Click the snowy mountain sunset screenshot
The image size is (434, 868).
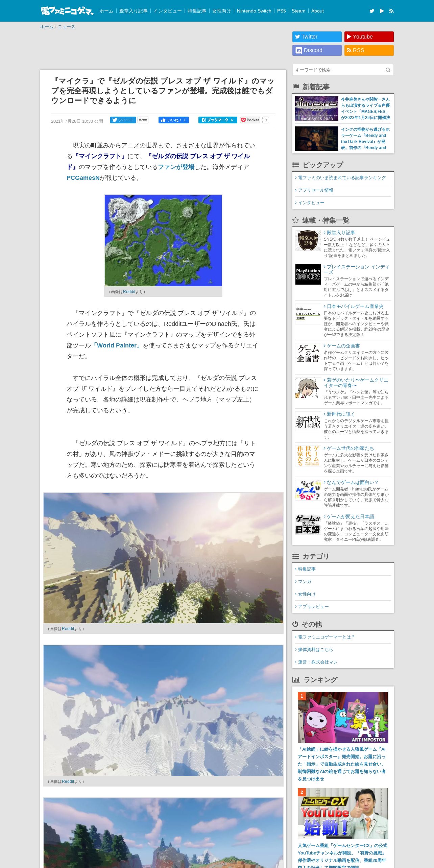[x=163, y=558]
